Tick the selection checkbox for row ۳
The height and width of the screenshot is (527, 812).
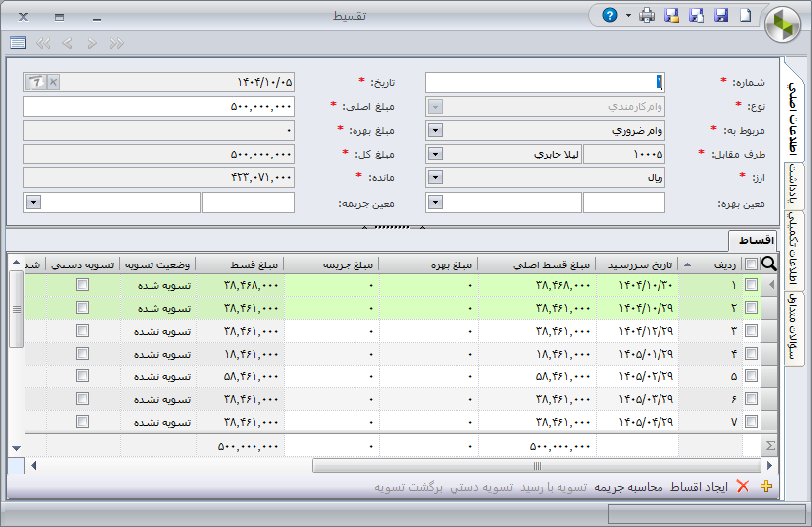[x=751, y=331]
